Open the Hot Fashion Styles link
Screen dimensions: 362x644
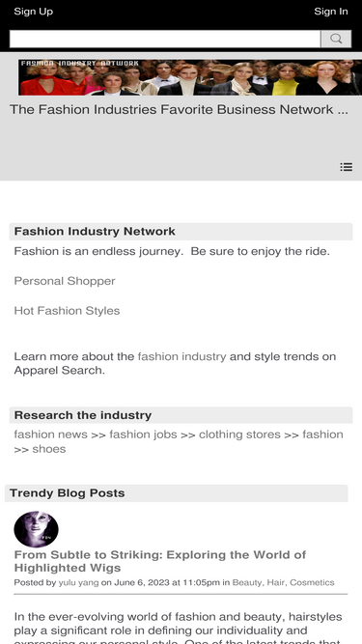67,311
